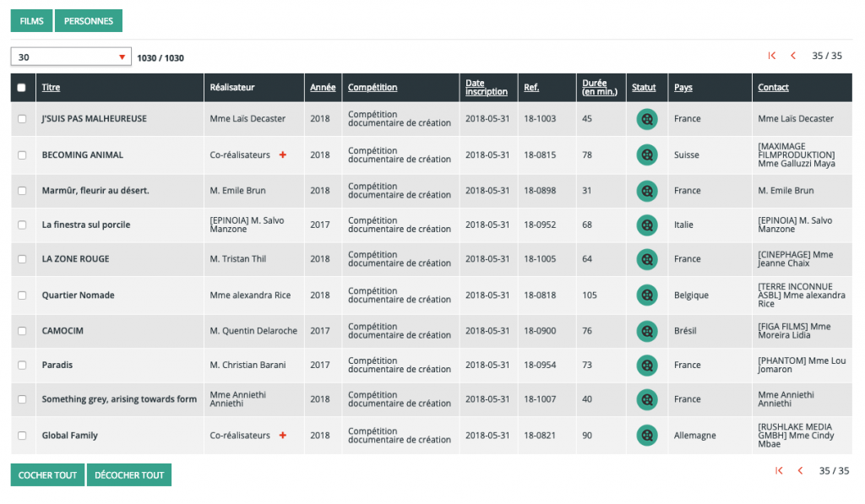Click bottom first-page pagination icon
The height and width of the screenshot is (504, 865).
[x=779, y=471]
